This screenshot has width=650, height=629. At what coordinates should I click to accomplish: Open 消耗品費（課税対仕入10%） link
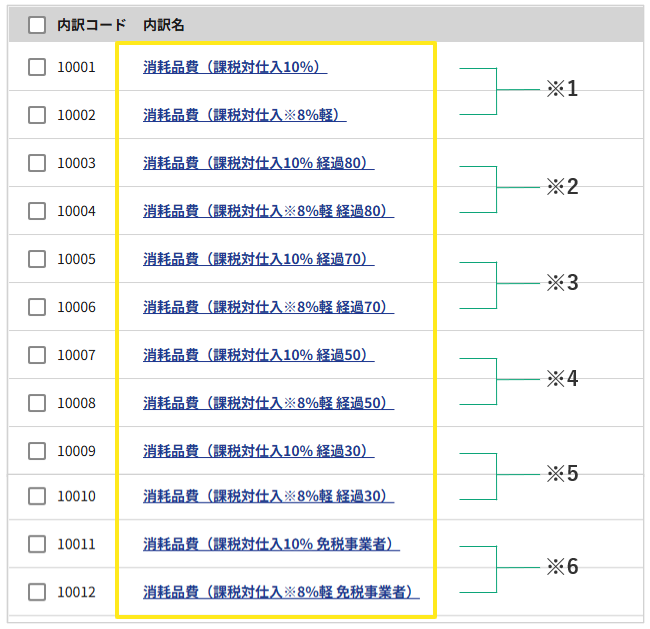(235, 67)
